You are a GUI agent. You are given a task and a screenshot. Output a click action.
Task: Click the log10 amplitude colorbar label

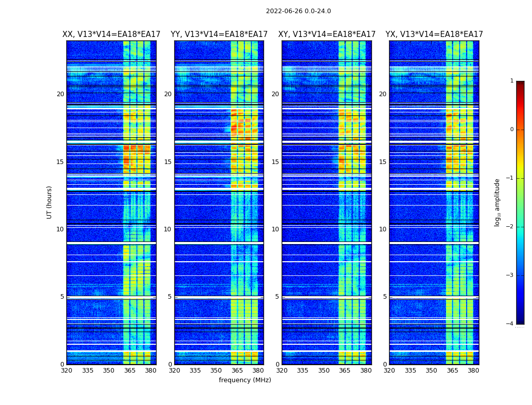pos(498,202)
